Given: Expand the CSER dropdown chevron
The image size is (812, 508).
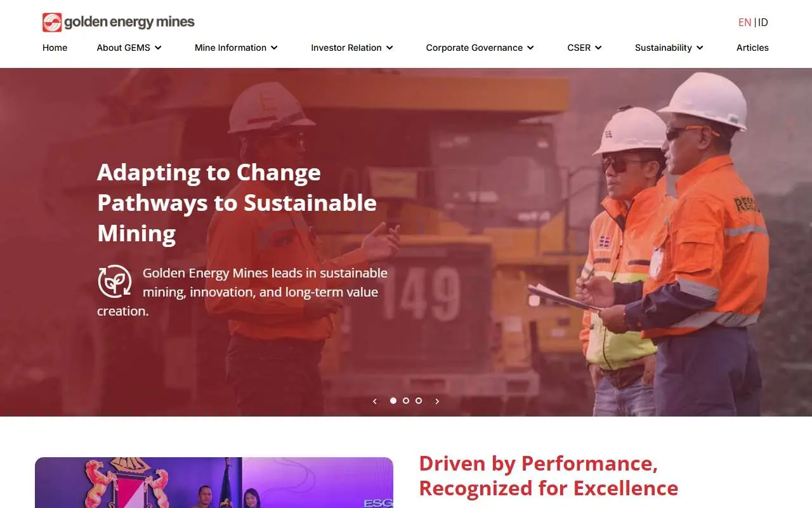Looking at the screenshot, I should tap(598, 48).
